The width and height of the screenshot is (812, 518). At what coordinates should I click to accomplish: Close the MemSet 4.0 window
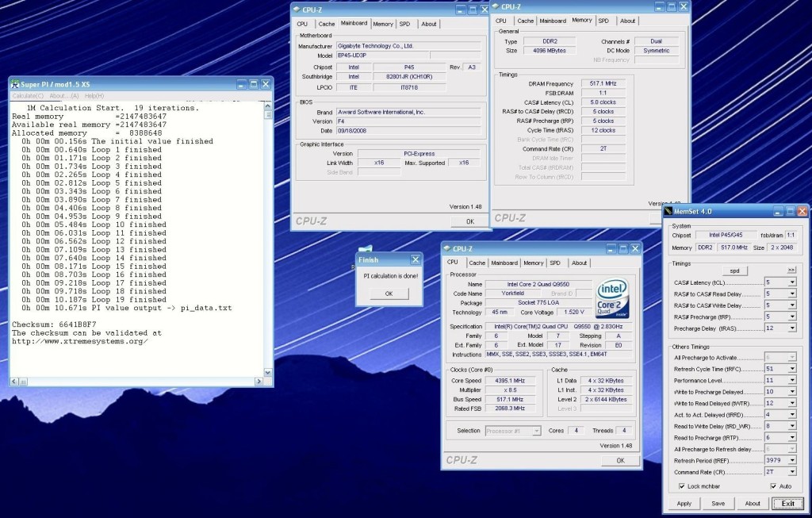coord(802,211)
